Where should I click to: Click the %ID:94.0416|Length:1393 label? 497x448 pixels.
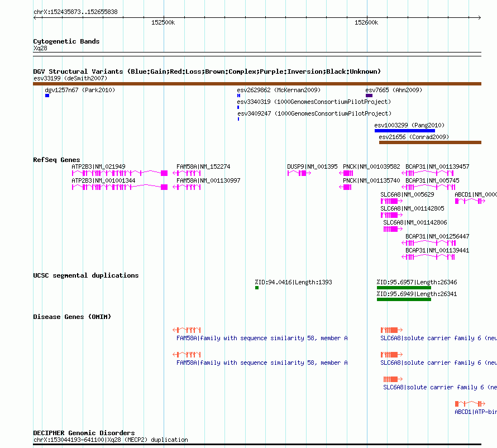[x=293, y=282]
